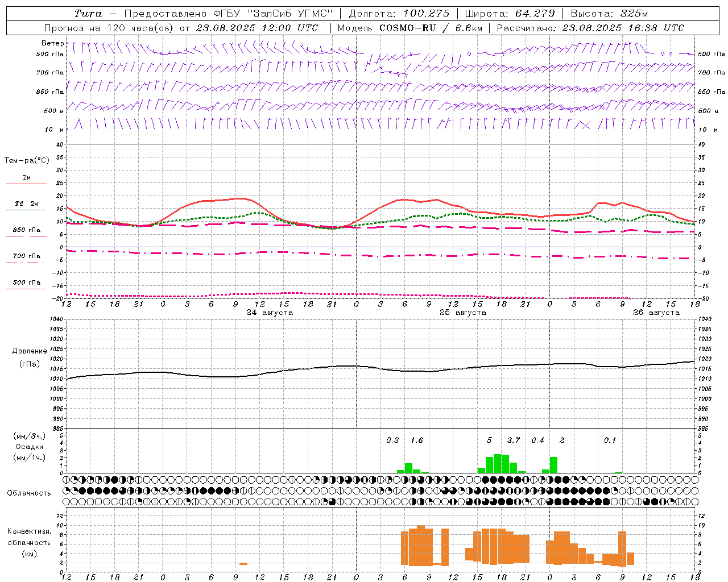The height and width of the screenshot is (582, 728).
Task: Click the '0.1' precipitation total
Action: 610,440
